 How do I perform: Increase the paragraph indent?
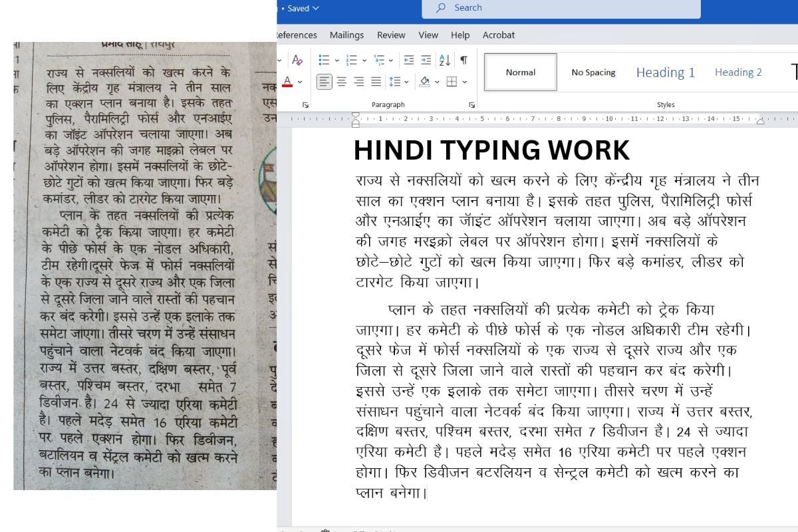[427, 60]
